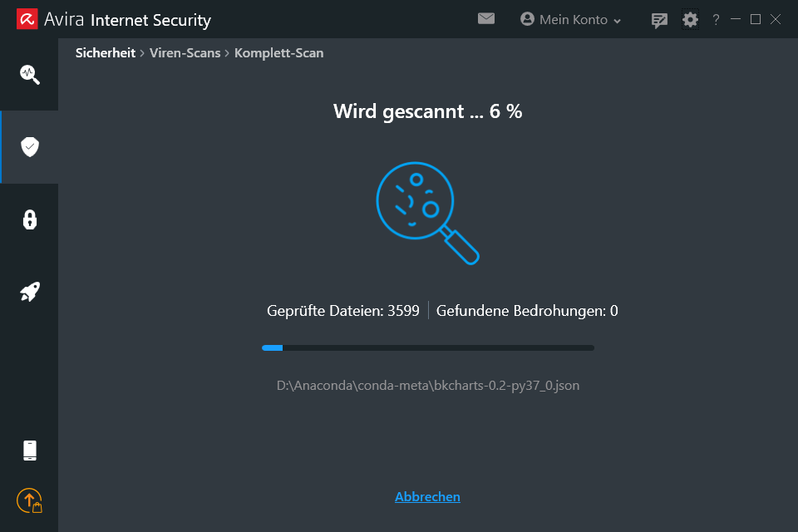Open the settings gear icon
This screenshot has width=798, height=532.
point(690,20)
